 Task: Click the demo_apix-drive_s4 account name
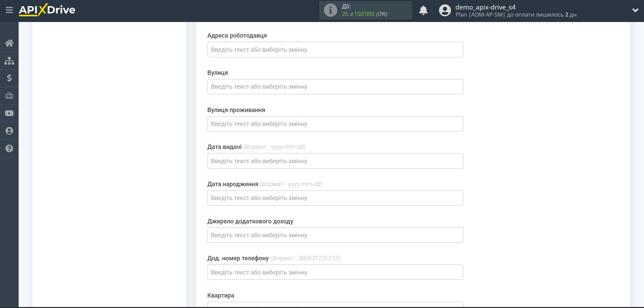pyautogui.click(x=485, y=7)
